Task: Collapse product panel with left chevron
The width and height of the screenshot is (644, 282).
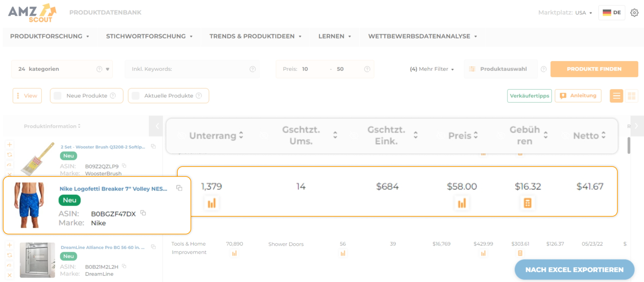Action: point(156,126)
